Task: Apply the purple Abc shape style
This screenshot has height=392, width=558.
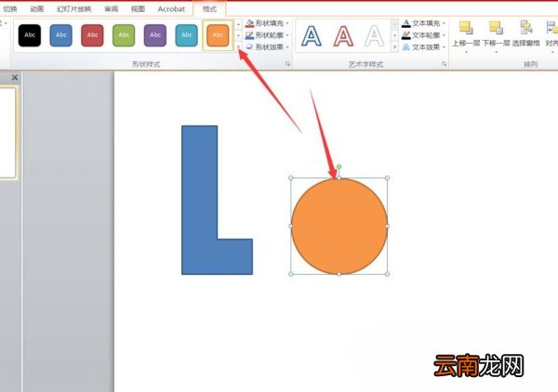Action: [x=154, y=35]
